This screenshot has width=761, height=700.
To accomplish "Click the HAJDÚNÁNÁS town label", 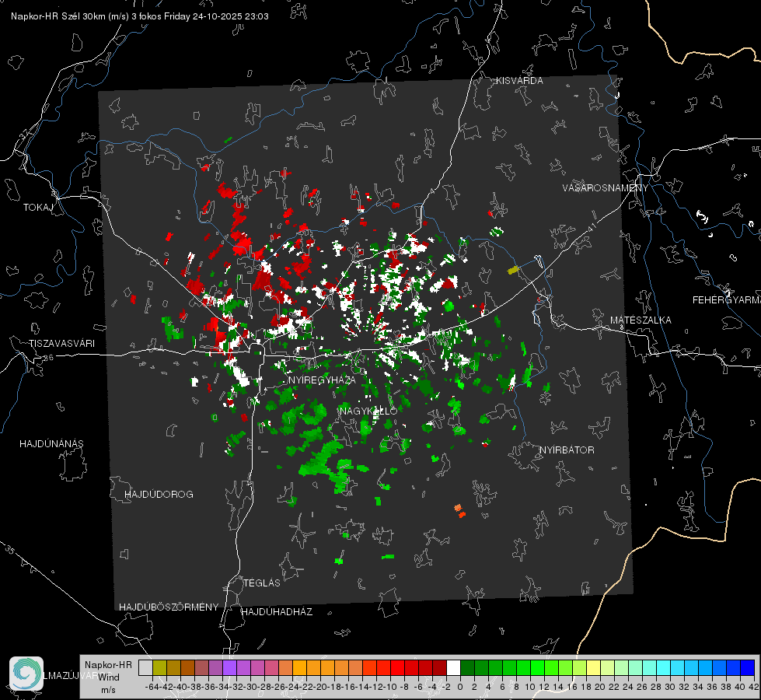I will point(51,443).
